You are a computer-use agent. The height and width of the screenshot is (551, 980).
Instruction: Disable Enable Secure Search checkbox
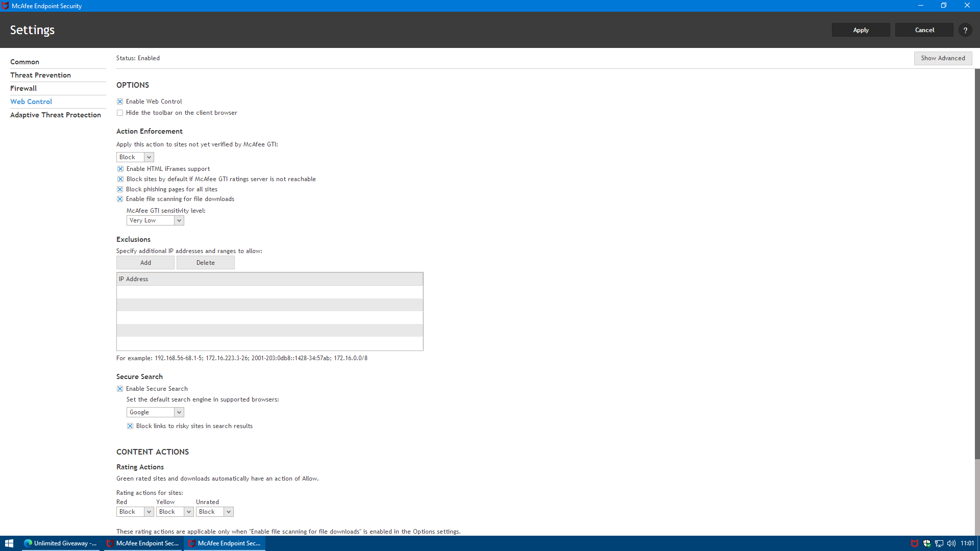tap(120, 389)
